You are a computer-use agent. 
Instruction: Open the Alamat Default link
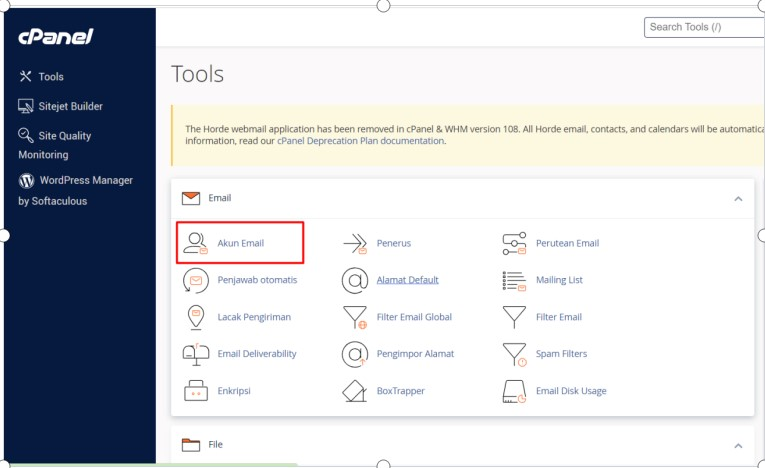(407, 280)
